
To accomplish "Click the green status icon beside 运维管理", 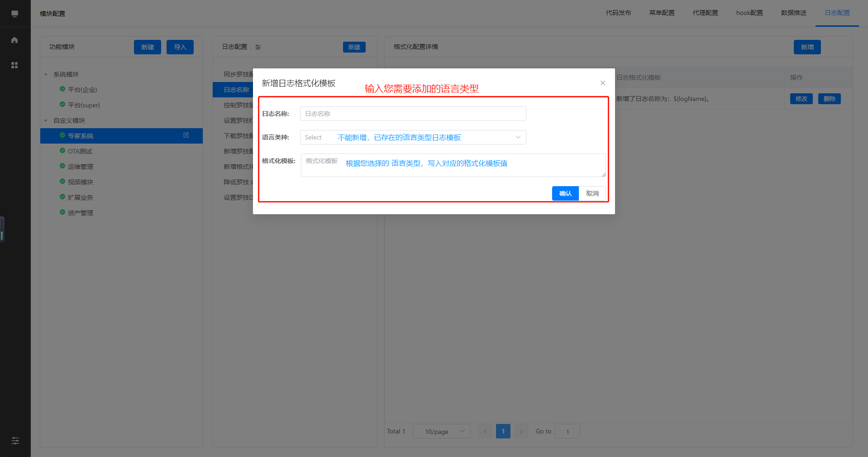I will click(62, 166).
